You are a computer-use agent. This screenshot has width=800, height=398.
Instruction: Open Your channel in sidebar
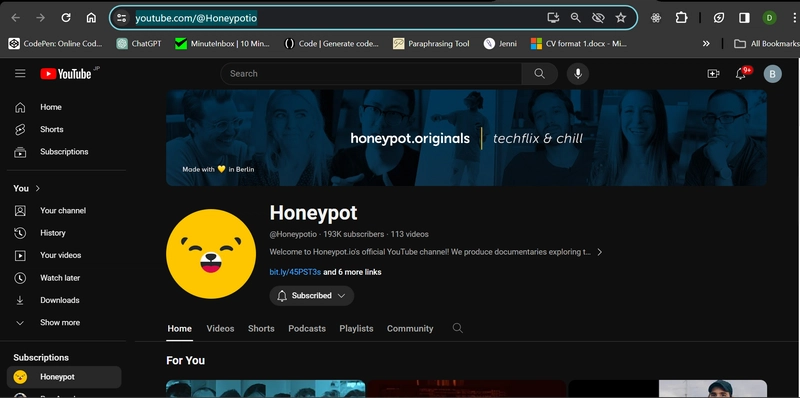(x=64, y=211)
